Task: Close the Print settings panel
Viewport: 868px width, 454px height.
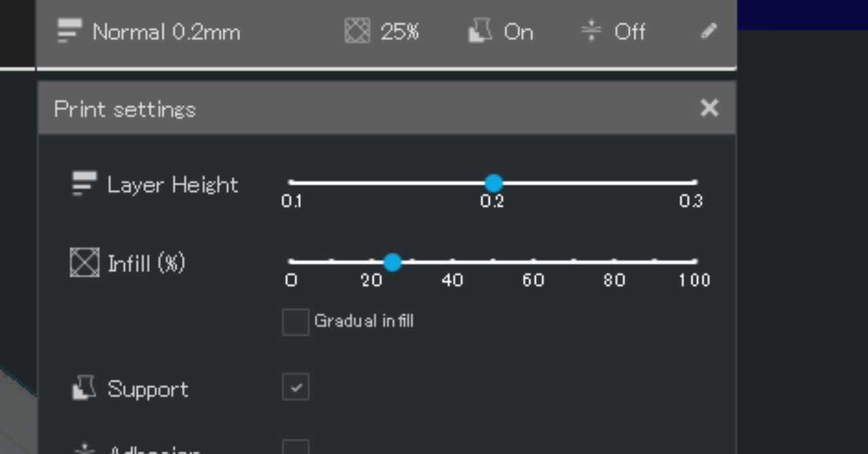Action: pos(709,108)
